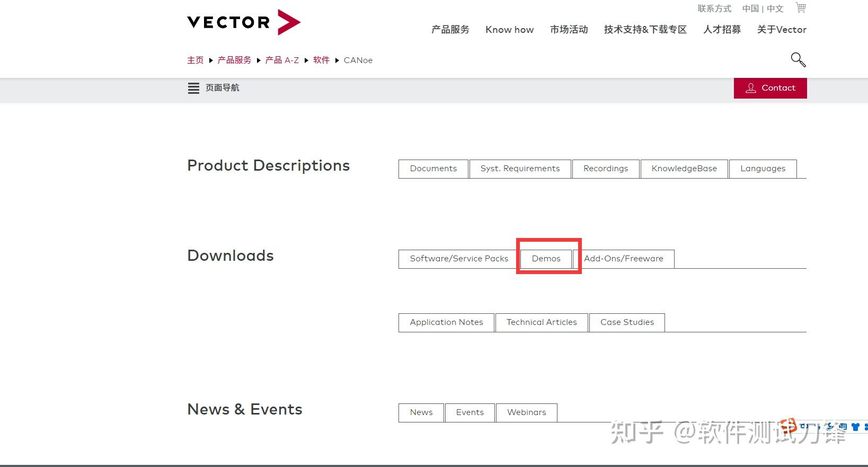This screenshot has width=868, height=467.
Task: Select the Documents tab
Action: coord(433,169)
